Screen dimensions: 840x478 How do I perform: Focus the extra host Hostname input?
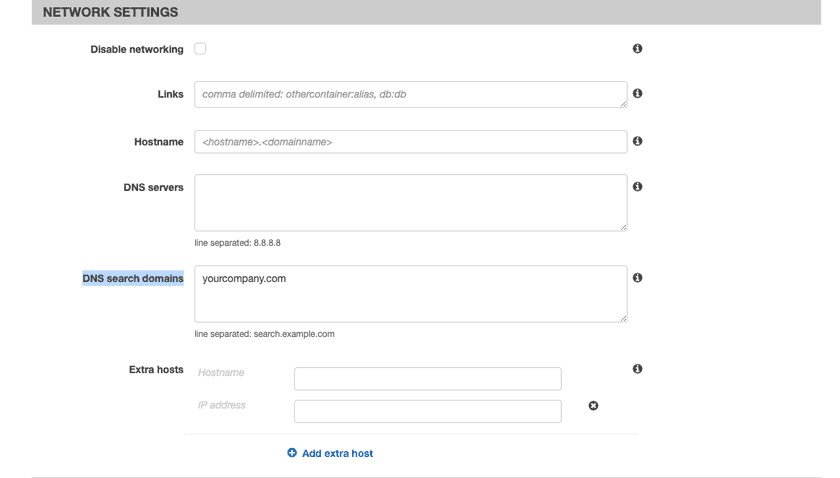[427, 379]
